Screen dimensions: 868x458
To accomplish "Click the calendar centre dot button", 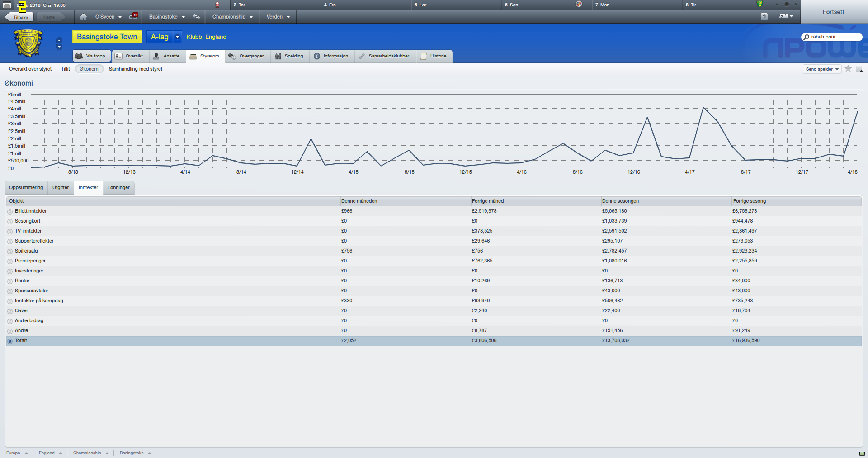I will 787,4.
